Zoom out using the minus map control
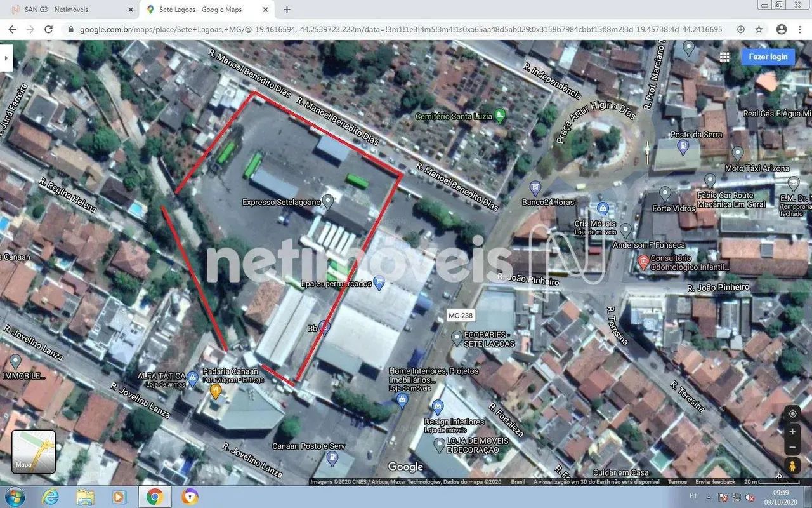This screenshot has height=508, width=812. (792, 448)
